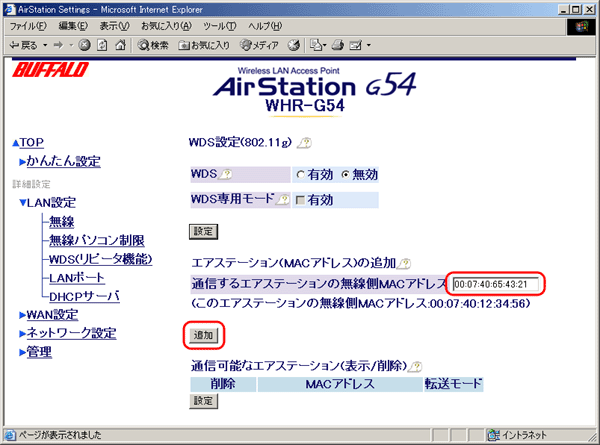Open the Media (メディア) toolbar button

point(259,45)
